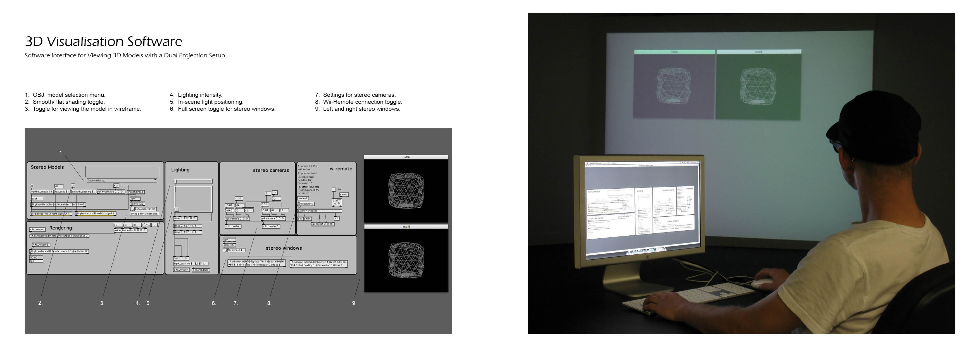Viewport: 980px width, 347px height.
Task: Click the 50.001 fps number display
Action: [36, 257]
